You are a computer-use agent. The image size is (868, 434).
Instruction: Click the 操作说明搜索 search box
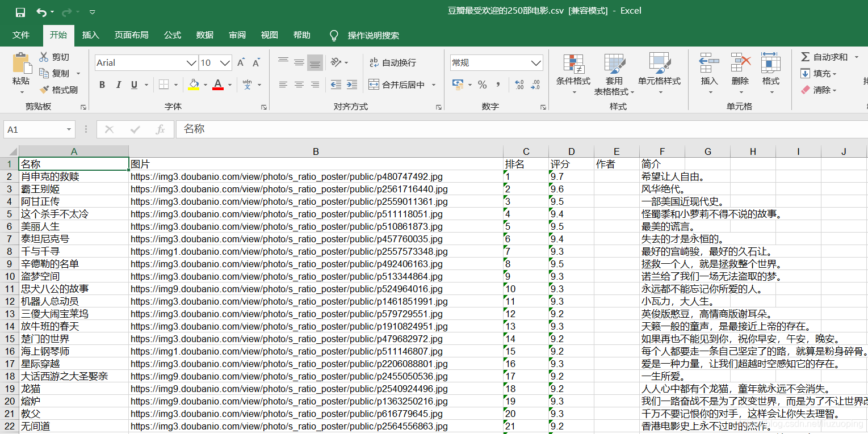(x=373, y=35)
